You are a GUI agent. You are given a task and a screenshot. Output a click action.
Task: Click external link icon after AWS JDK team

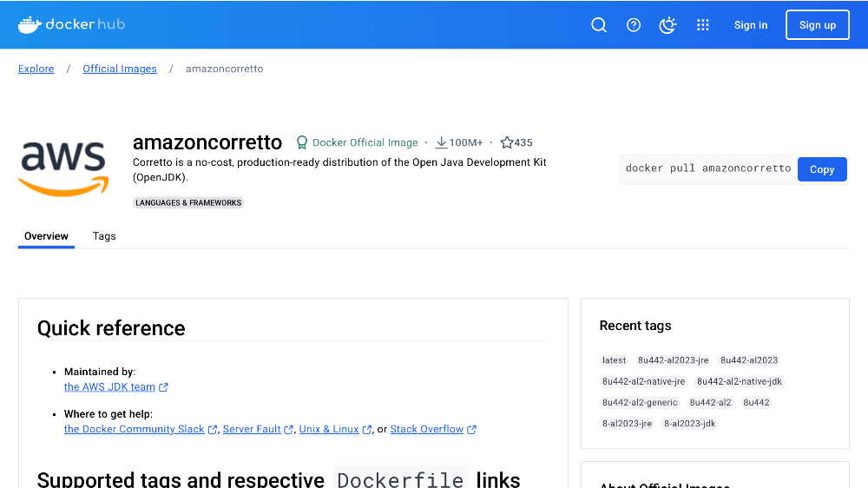point(163,387)
